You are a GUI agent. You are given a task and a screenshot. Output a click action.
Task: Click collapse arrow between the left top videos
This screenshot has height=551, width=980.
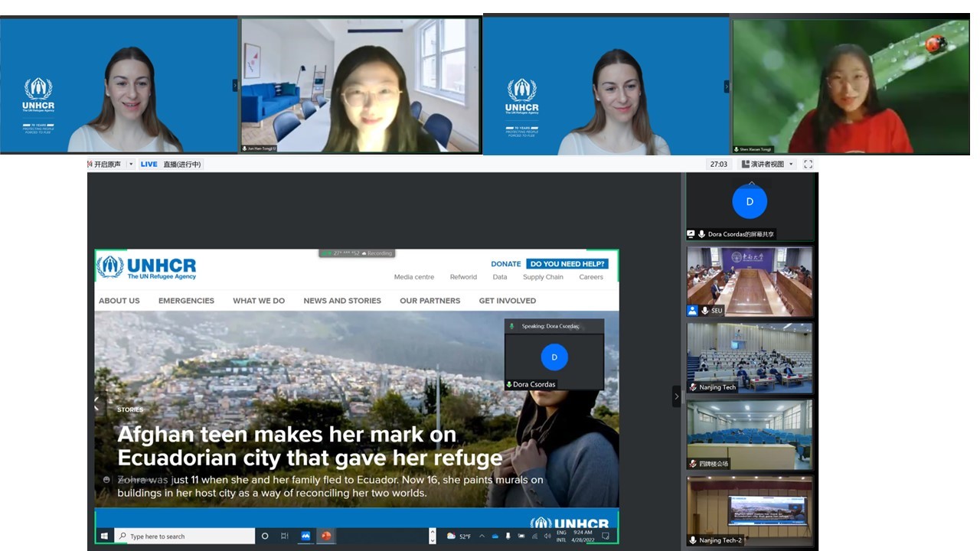[235, 86]
